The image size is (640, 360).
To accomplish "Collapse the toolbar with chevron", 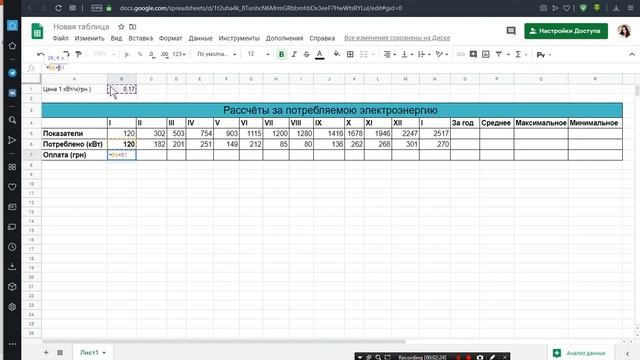I will coord(632,54).
